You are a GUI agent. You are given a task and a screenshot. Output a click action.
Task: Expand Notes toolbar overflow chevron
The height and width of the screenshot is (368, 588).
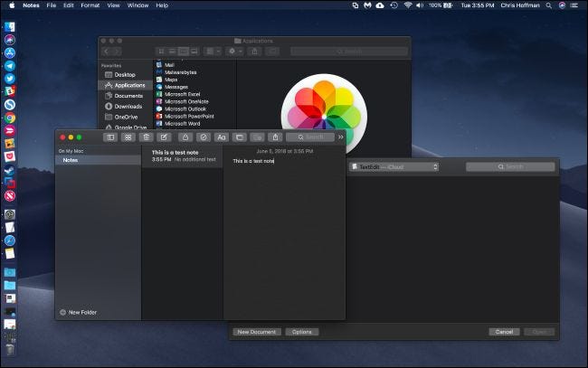pos(341,137)
